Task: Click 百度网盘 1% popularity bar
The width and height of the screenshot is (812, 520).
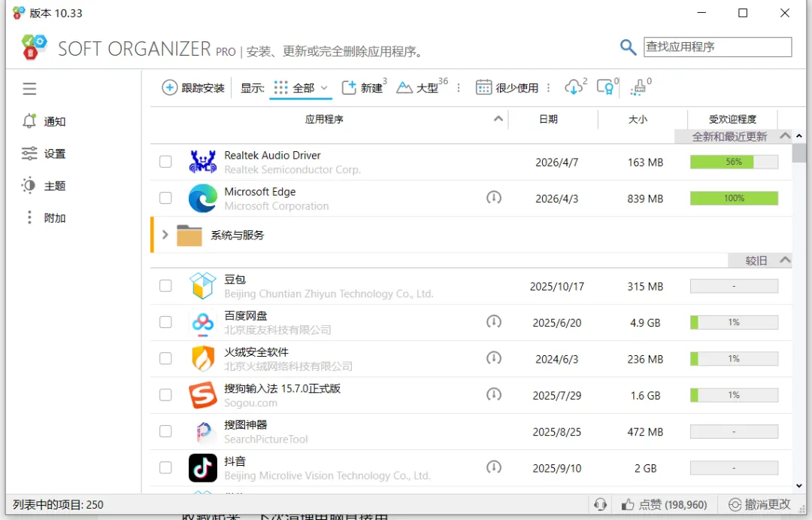Action: tap(734, 323)
